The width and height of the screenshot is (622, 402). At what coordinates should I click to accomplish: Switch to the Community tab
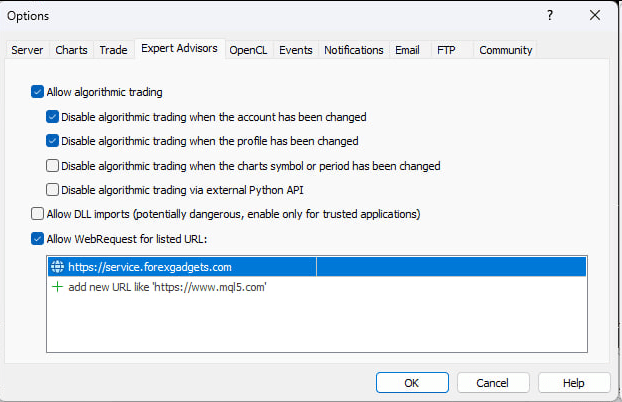click(x=506, y=50)
